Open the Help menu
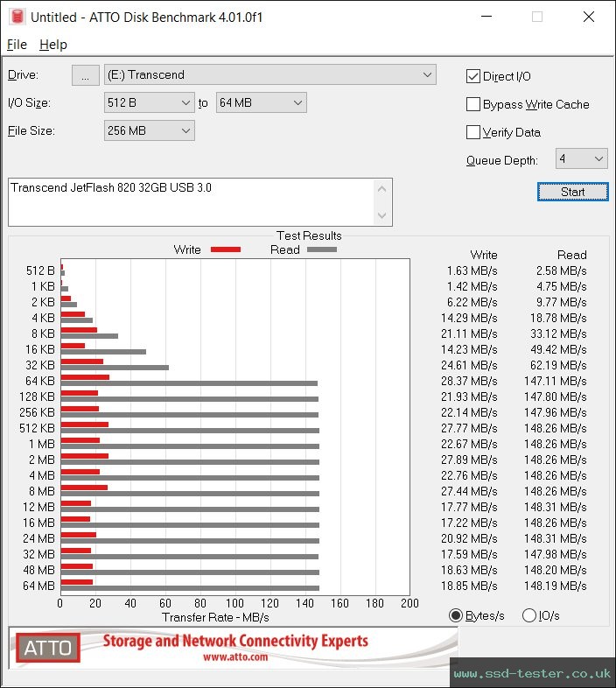 (53, 45)
